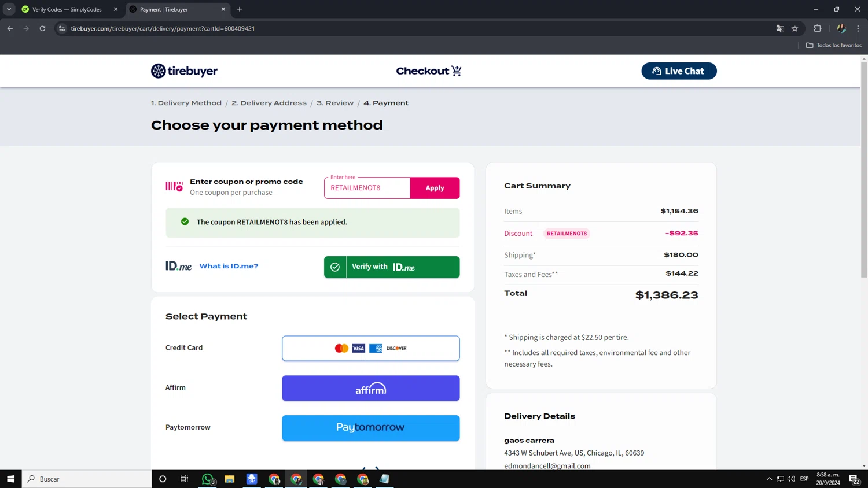The image size is (868, 488).
Task: Open network status tray icon
Action: pos(780,479)
